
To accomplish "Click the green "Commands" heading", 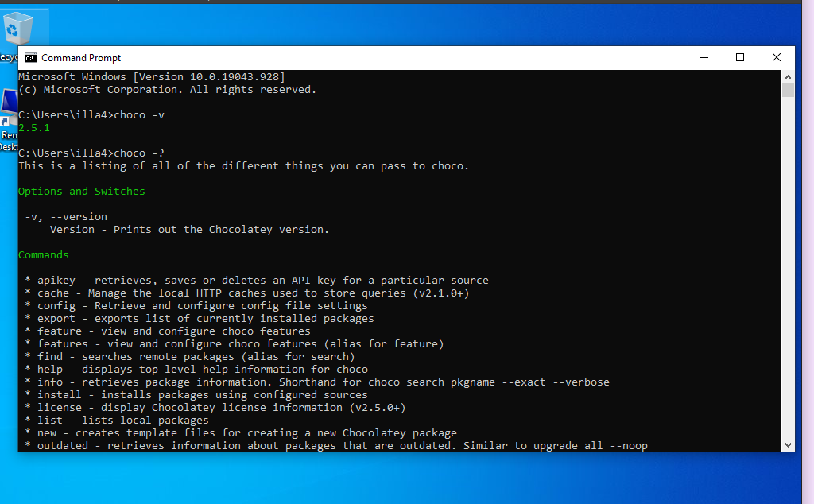I will click(44, 255).
